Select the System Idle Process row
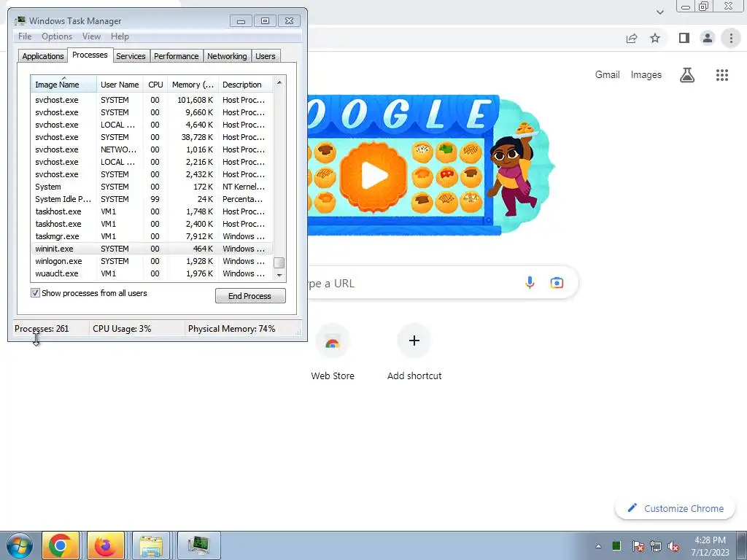 pos(152,199)
